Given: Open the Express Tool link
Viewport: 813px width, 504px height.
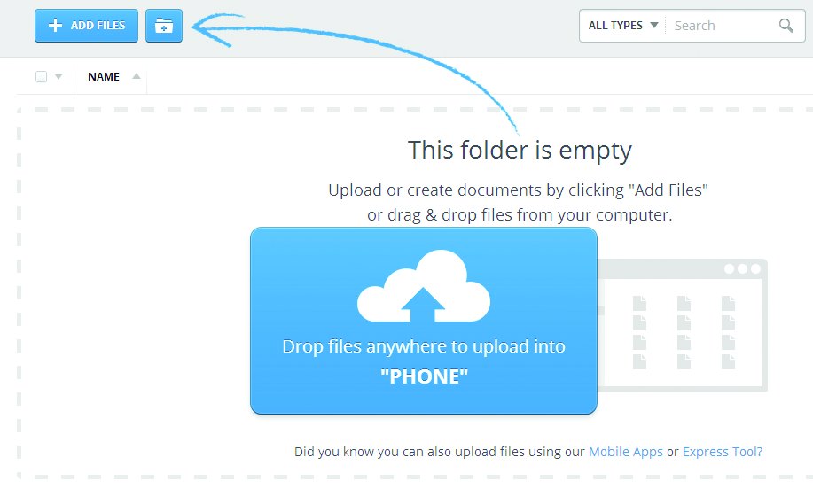Looking at the screenshot, I should point(723,452).
